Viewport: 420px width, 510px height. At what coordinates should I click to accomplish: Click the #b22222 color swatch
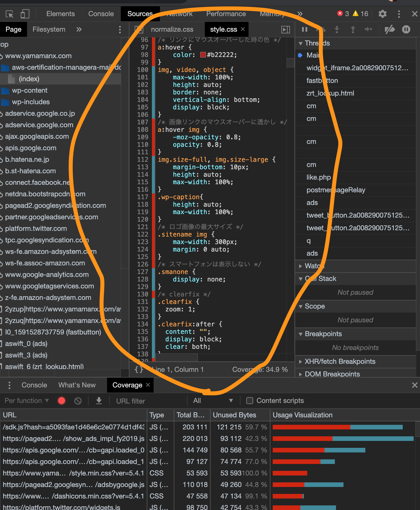(x=203, y=55)
